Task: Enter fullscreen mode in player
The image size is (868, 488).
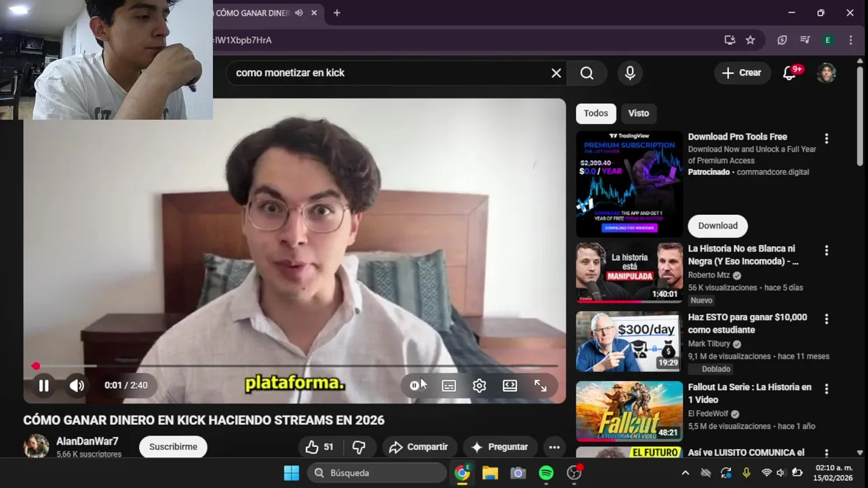Action: (x=540, y=386)
